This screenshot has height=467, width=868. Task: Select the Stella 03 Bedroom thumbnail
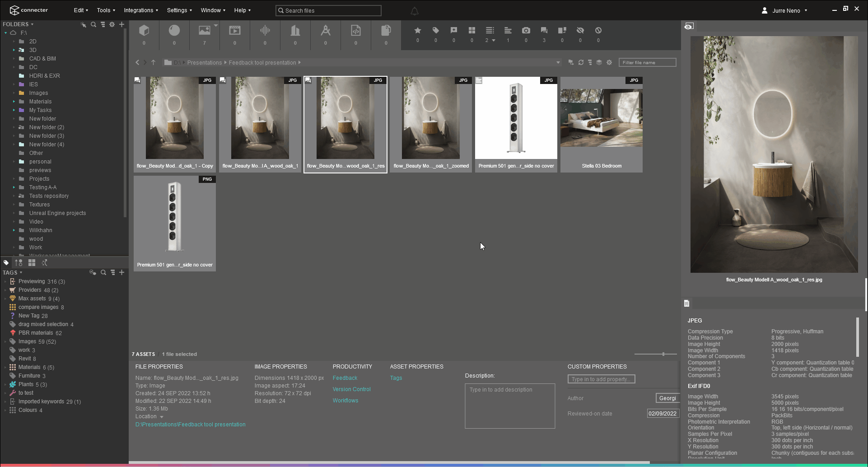(x=602, y=124)
